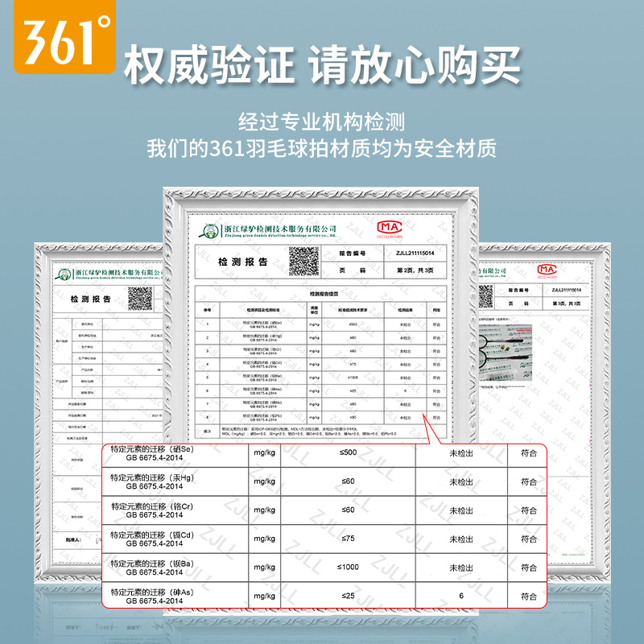Click the red MA mark on right report
Viewport: 644px width, 644px height.
[547, 270]
